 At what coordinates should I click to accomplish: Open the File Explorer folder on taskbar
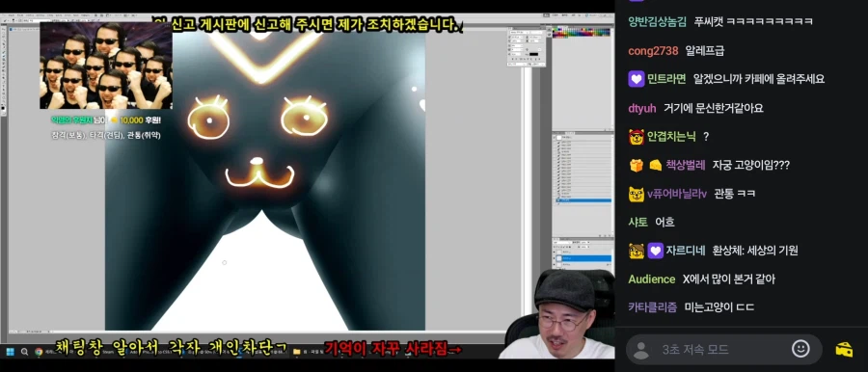[x=297, y=352]
